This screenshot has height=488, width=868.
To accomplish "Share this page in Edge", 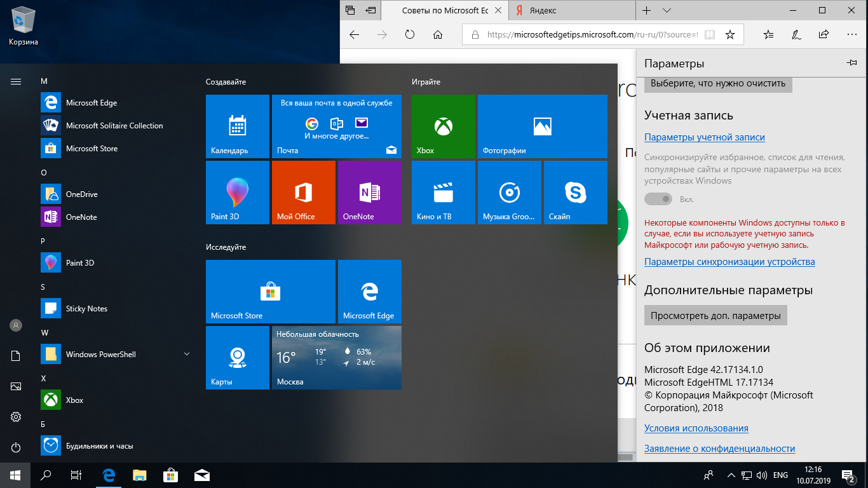I will 824,35.
